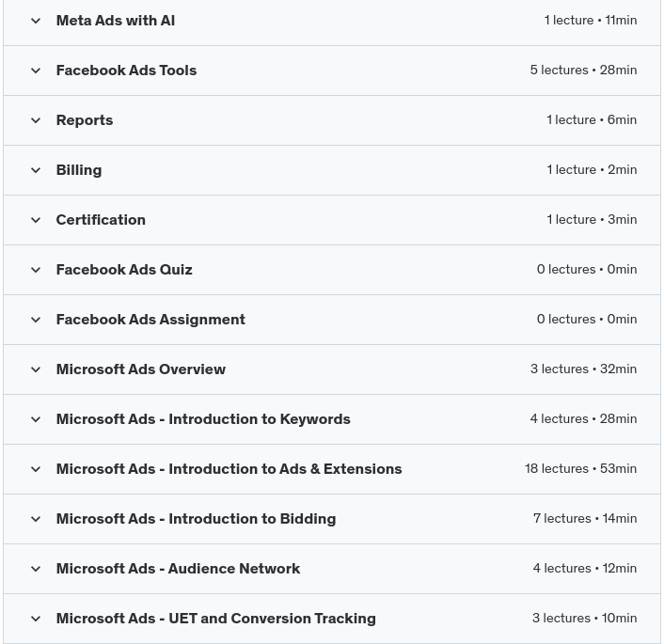Click chevron beside Microsoft Ads Audience Network
664x644 pixels.
(x=36, y=569)
